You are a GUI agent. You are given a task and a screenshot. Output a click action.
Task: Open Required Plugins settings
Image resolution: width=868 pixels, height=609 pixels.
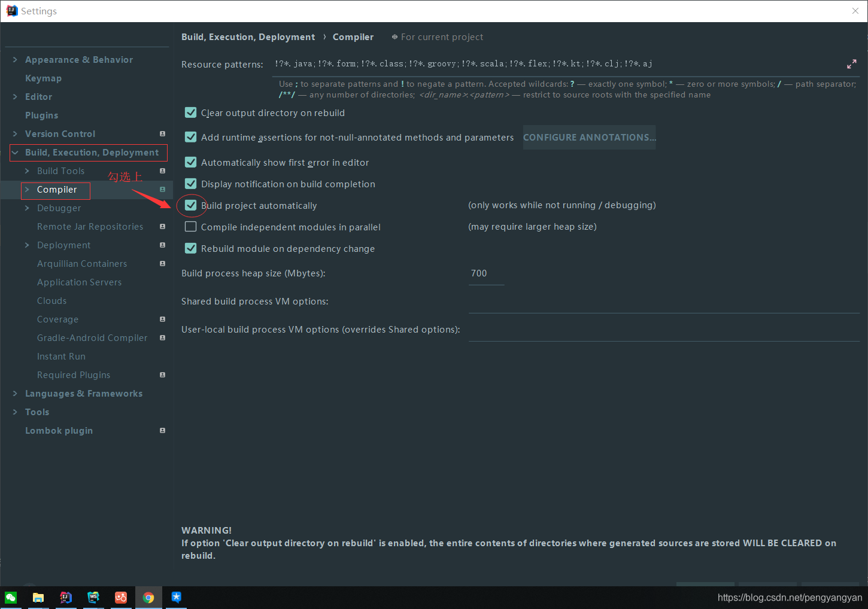point(74,375)
